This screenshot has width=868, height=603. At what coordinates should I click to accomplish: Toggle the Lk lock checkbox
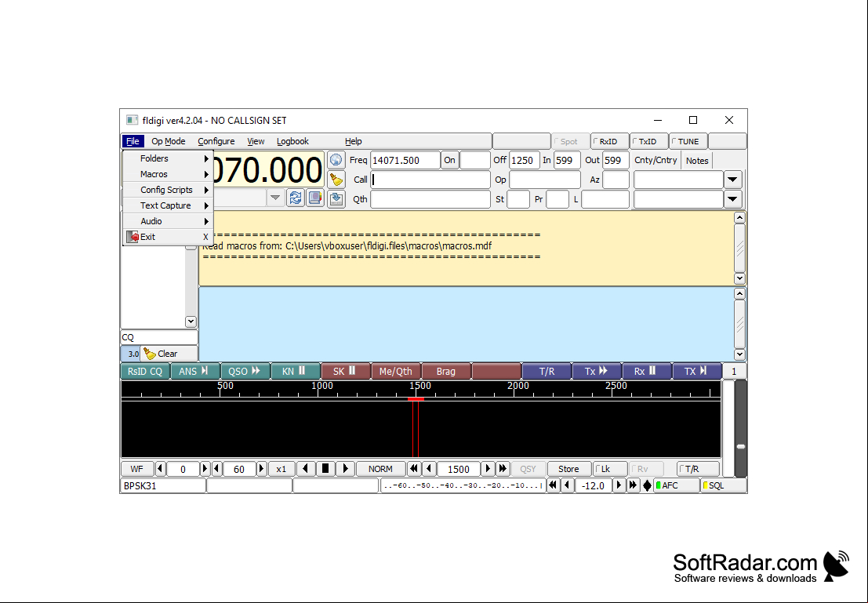[609, 468]
